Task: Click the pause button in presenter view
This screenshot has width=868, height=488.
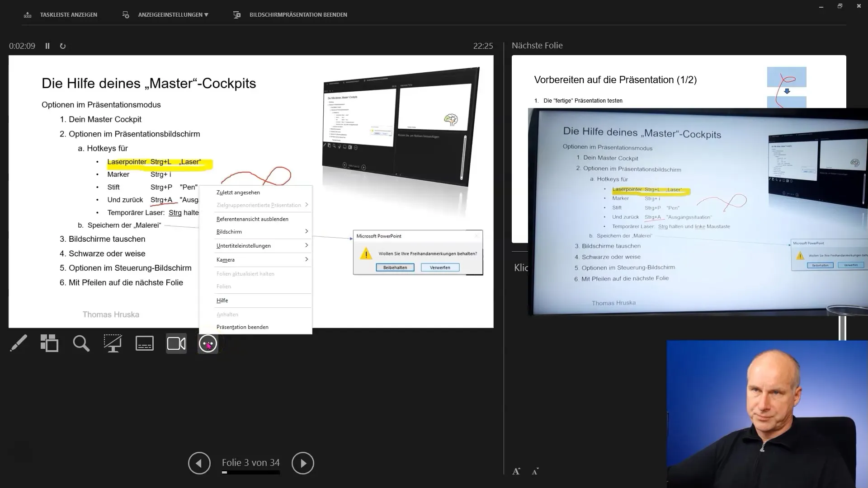Action: click(x=47, y=46)
